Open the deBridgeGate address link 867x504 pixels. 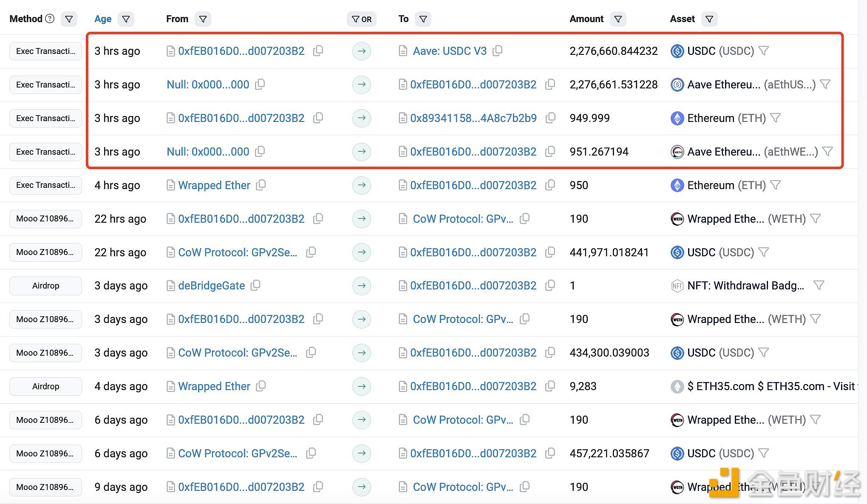[x=212, y=286]
